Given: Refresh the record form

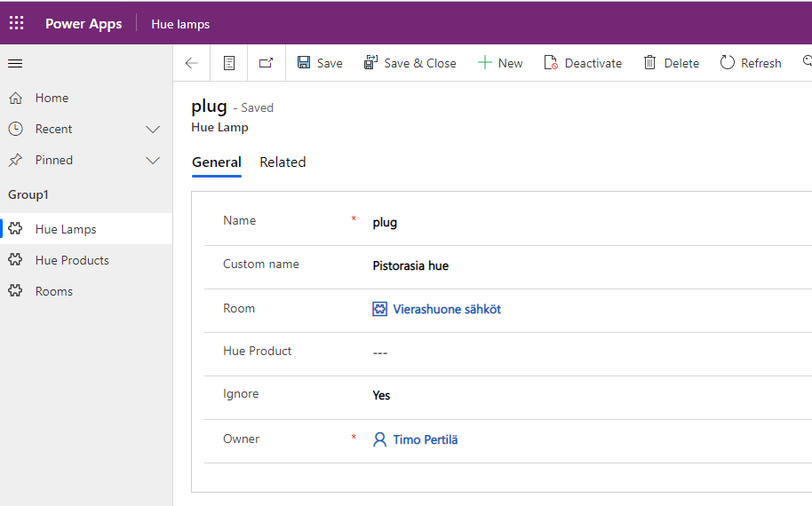Looking at the screenshot, I should click(751, 63).
